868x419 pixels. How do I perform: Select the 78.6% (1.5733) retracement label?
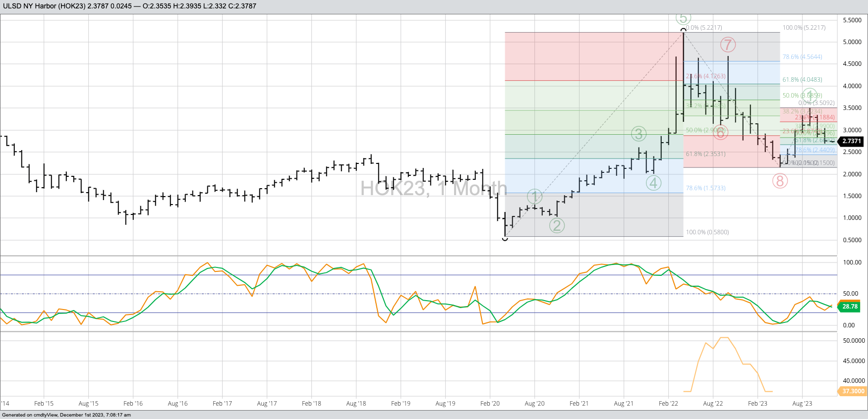[x=705, y=188]
